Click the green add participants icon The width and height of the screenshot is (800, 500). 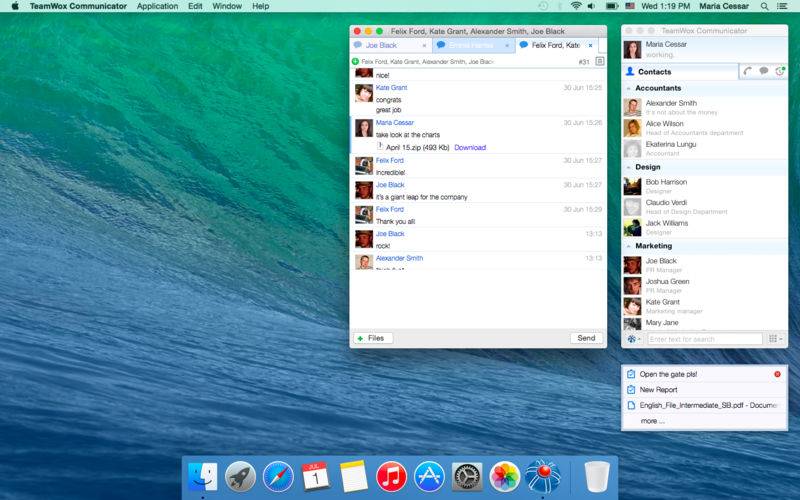tap(356, 61)
